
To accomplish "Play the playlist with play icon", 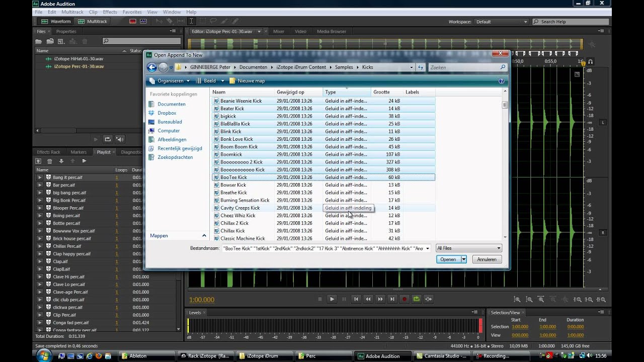I will (84, 161).
